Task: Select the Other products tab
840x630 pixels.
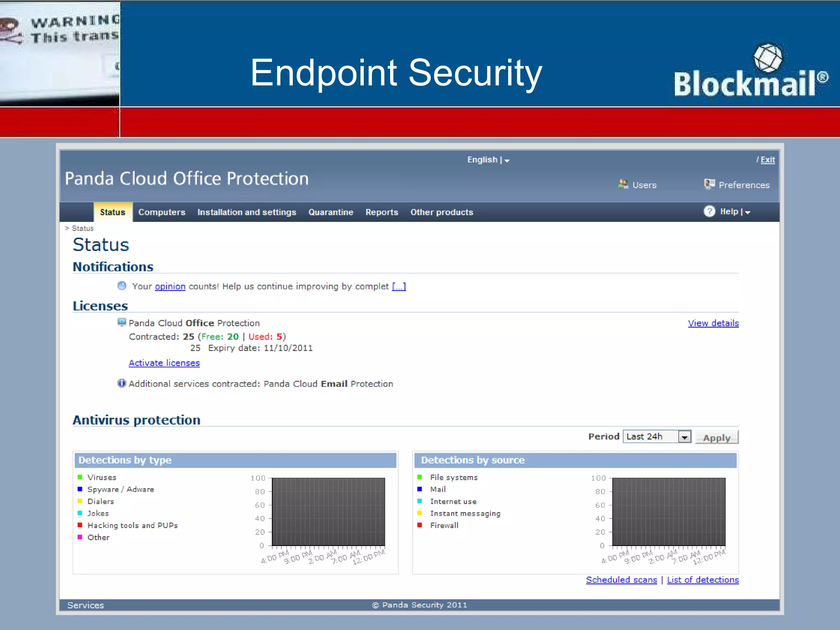Action: coord(442,212)
